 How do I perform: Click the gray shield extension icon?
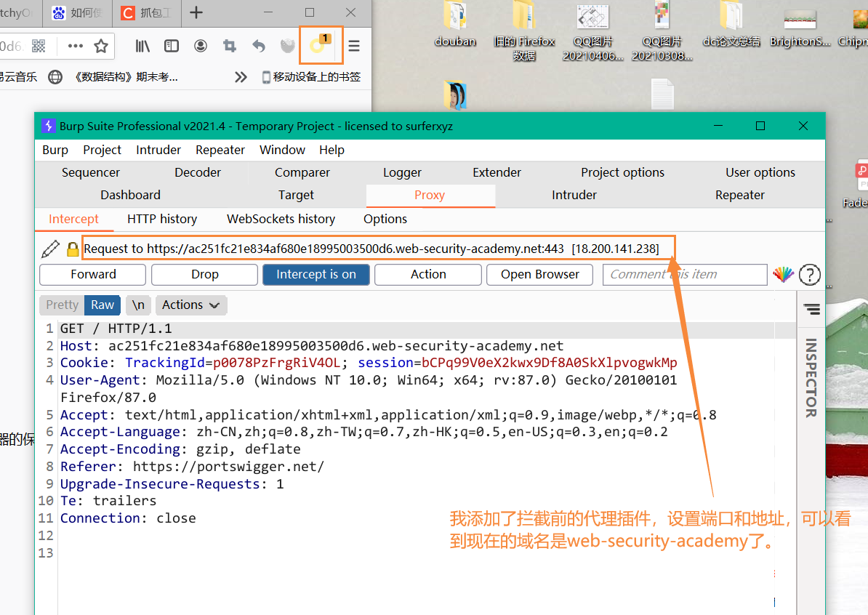pyautogui.click(x=287, y=46)
